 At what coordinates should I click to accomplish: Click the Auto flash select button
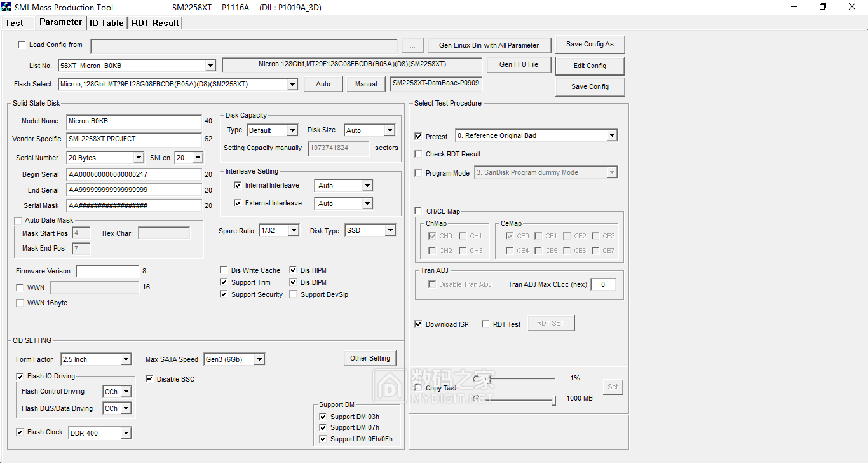[323, 84]
